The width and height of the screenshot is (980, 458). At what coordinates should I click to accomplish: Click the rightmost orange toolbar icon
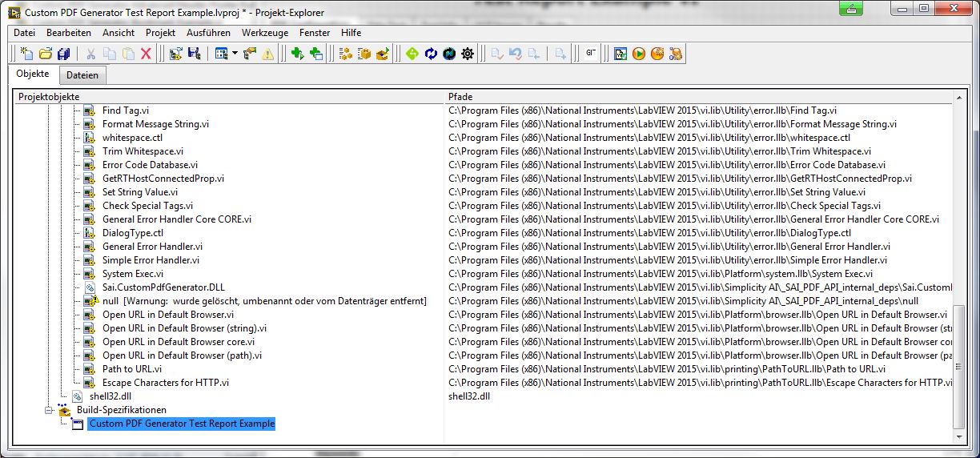click(x=676, y=54)
